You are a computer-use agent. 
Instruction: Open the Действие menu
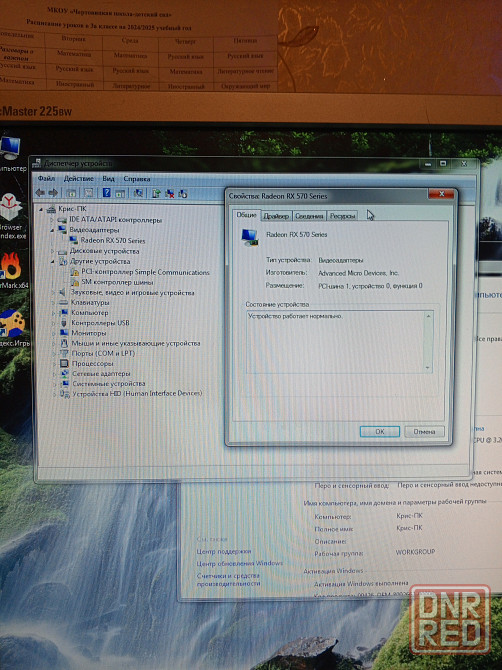click(79, 179)
